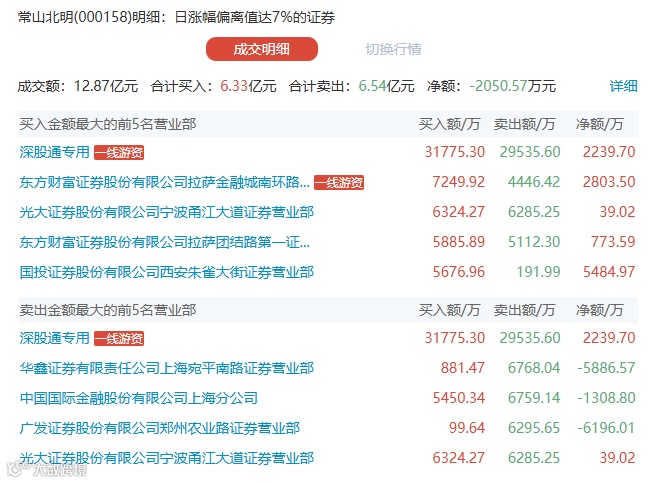Click buy amount 99.64
655x483 pixels.
[x=467, y=428]
